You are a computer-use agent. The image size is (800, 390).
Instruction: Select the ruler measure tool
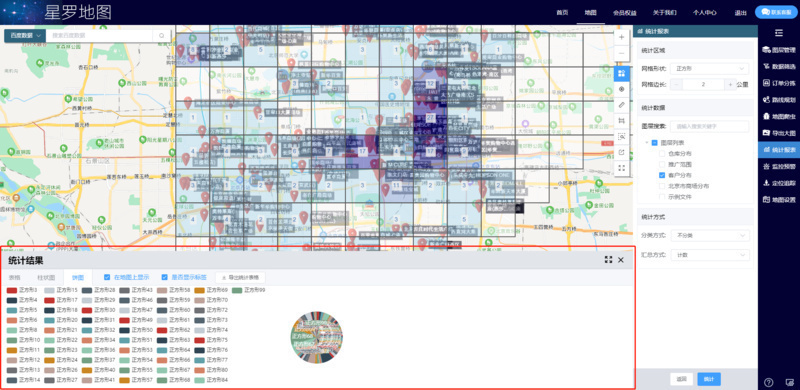621,105
